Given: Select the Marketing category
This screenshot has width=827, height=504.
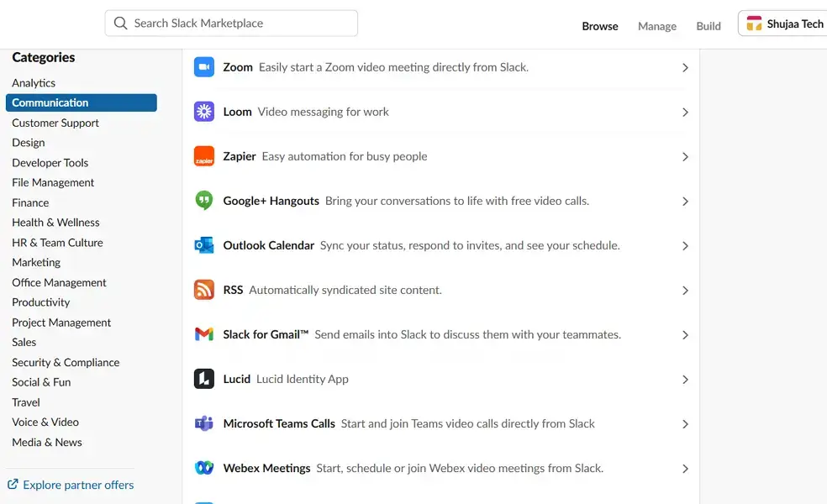Looking at the screenshot, I should pos(36,262).
